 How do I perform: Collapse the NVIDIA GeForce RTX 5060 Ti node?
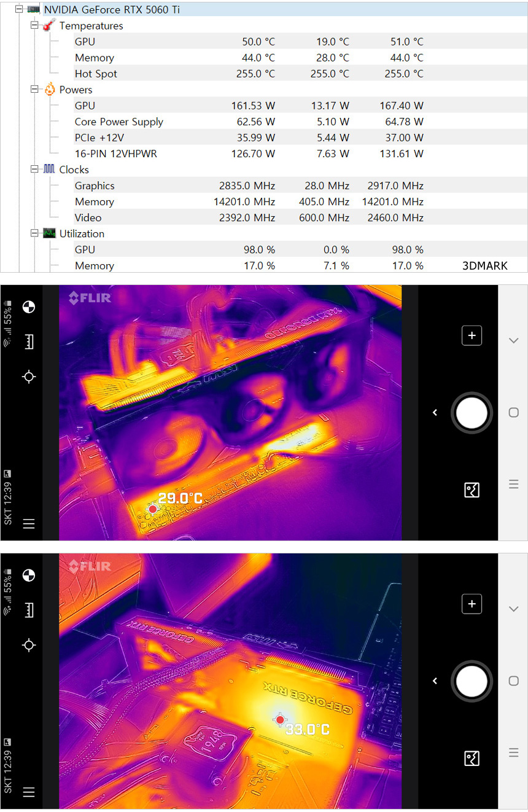click(20, 10)
